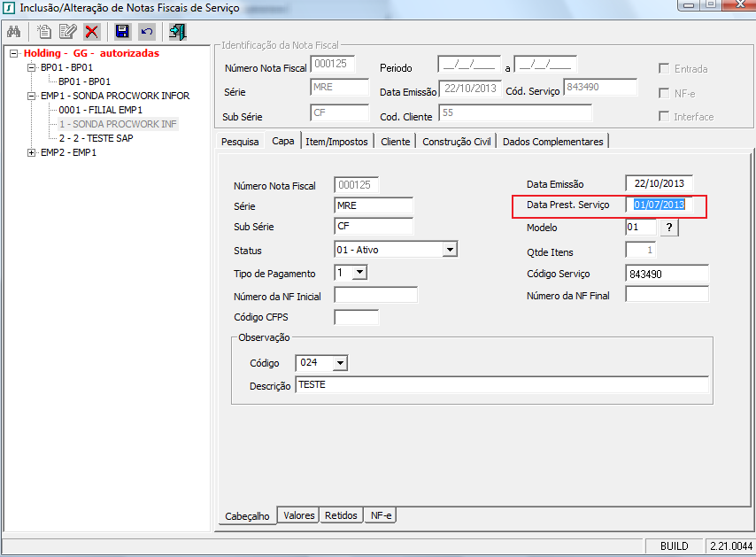Open the Status dropdown list
This screenshot has height=557, width=756.
tap(450, 250)
